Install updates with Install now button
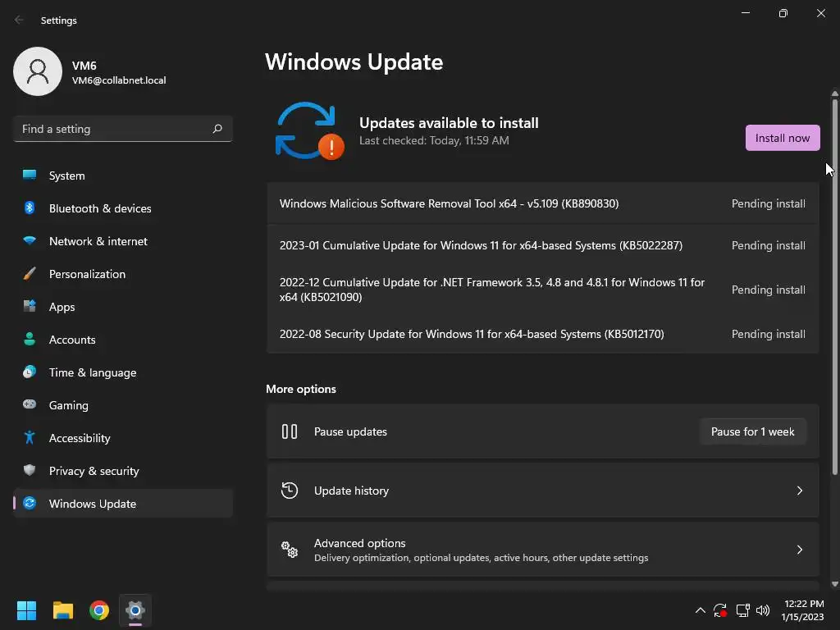The width and height of the screenshot is (840, 630). [782, 138]
